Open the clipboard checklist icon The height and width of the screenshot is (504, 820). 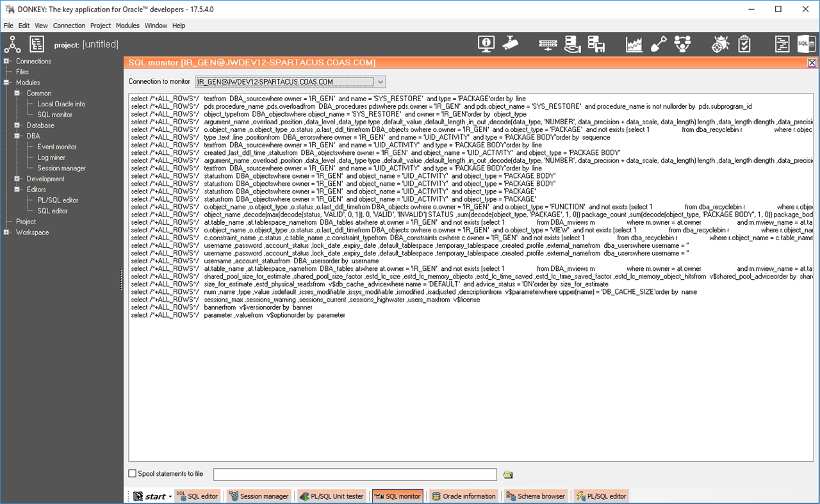point(744,44)
